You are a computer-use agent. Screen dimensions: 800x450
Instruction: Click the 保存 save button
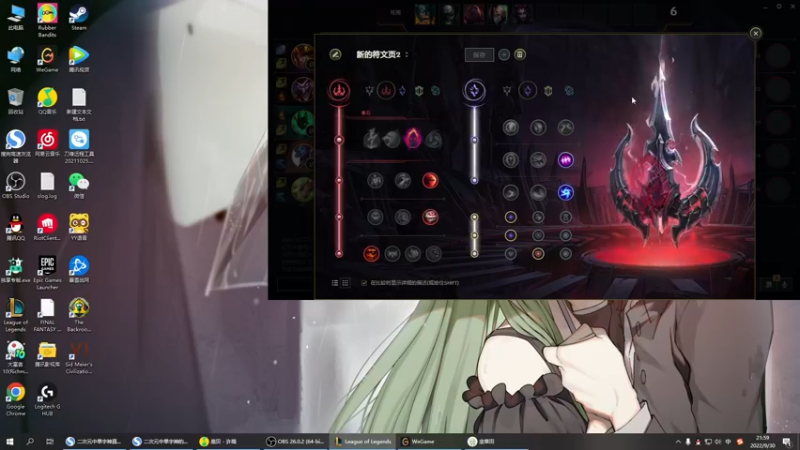[x=479, y=55]
